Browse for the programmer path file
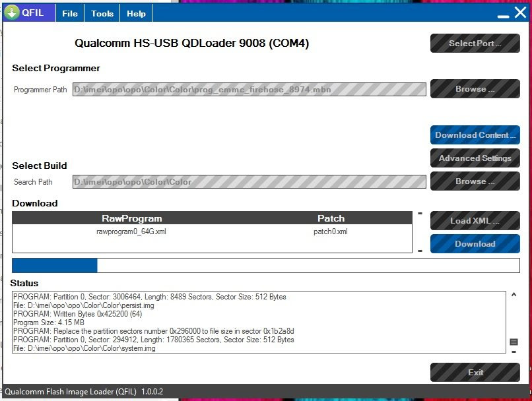 tap(475, 89)
